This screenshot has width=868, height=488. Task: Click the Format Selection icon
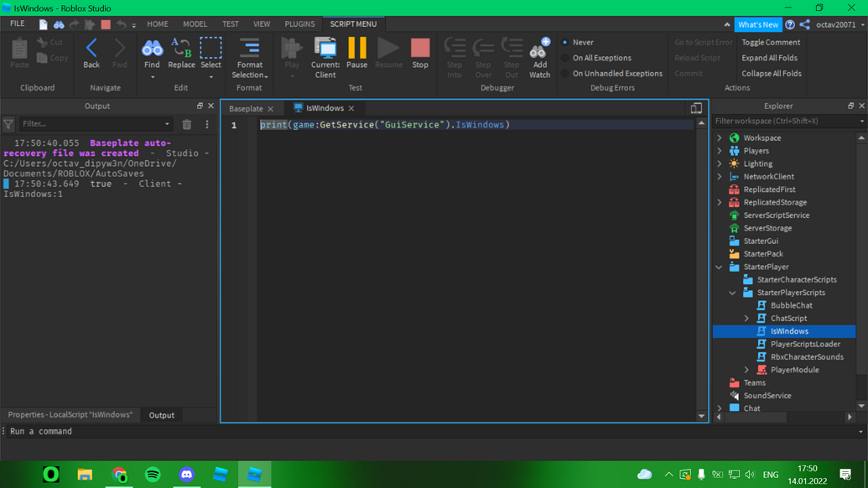(x=250, y=48)
